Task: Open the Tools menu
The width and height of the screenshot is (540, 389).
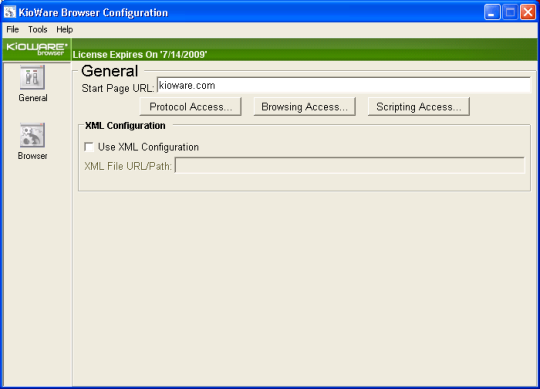Action: [38, 30]
